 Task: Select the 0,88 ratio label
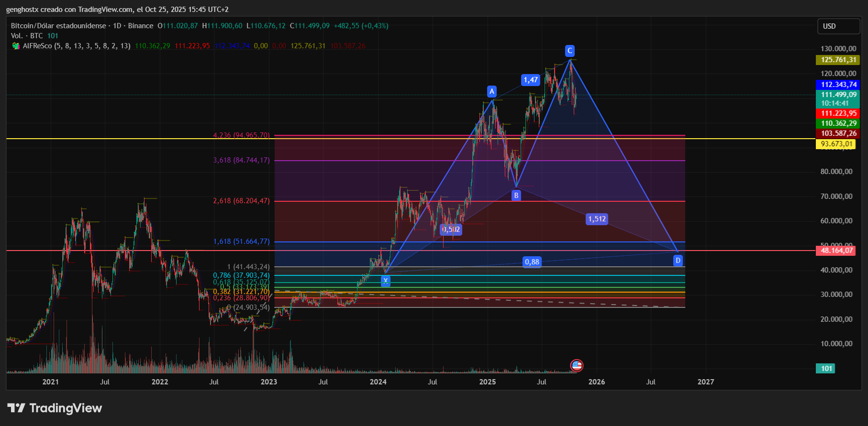tap(532, 262)
